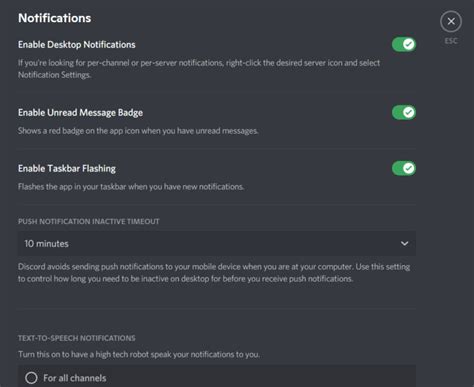Click the Enable Desktop Notifications label text

[77, 45]
